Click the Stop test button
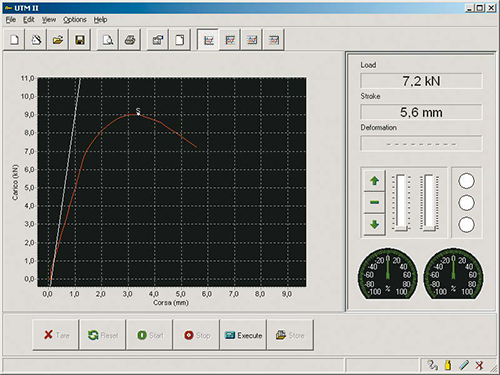 (x=197, y=335)
